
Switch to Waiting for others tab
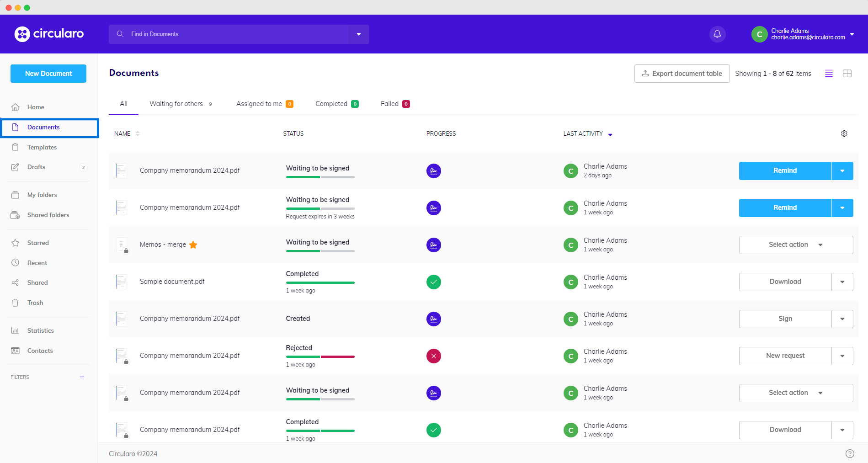pyautogui.click(x=176, y=104)
